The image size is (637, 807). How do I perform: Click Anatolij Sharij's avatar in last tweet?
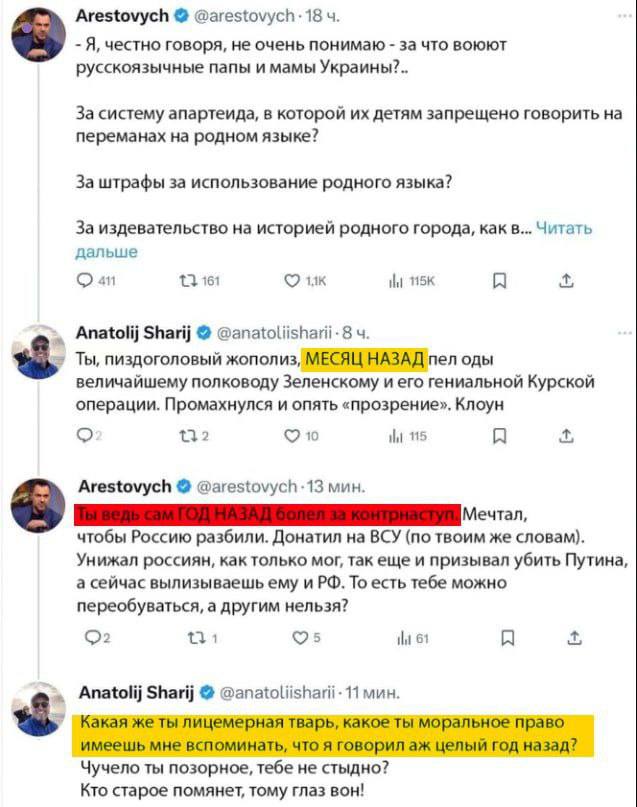(38, 714)
